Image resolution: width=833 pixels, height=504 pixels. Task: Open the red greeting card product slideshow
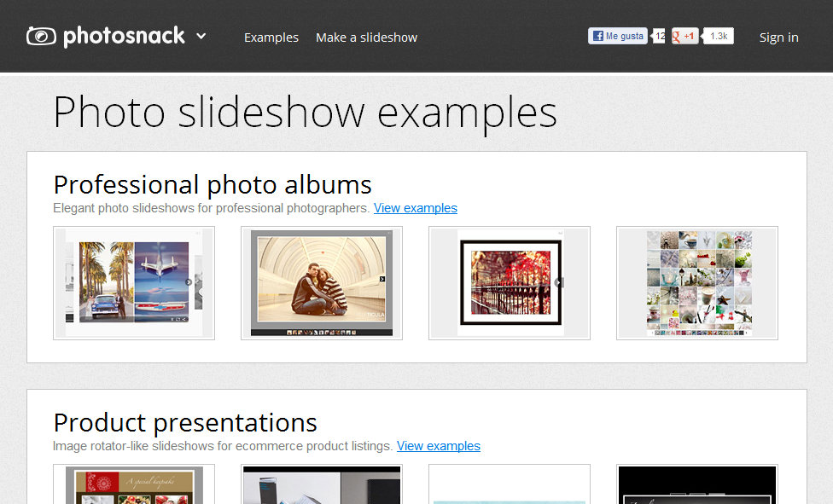point(133,486)
